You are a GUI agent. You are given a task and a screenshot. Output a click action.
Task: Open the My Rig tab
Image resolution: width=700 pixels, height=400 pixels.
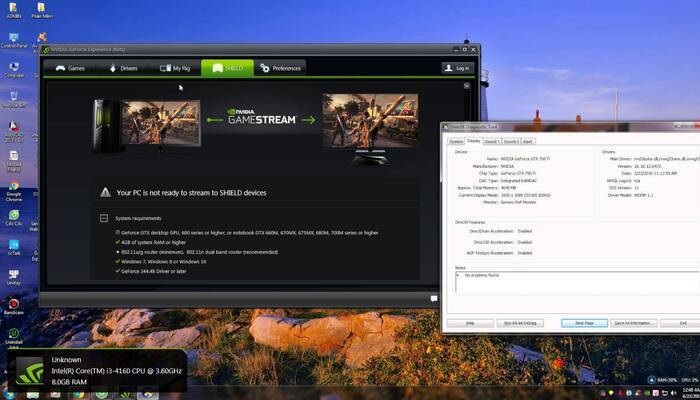tap(175, 68)
